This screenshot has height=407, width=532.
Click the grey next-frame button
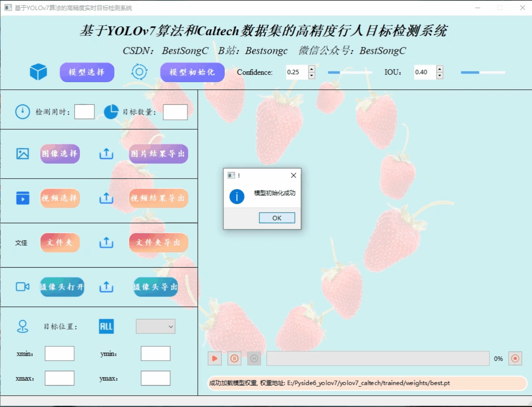click(254, 358)
